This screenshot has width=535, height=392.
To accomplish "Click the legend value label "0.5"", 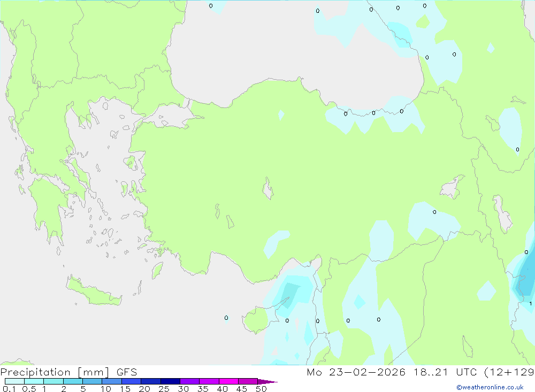I will (29, 389).
